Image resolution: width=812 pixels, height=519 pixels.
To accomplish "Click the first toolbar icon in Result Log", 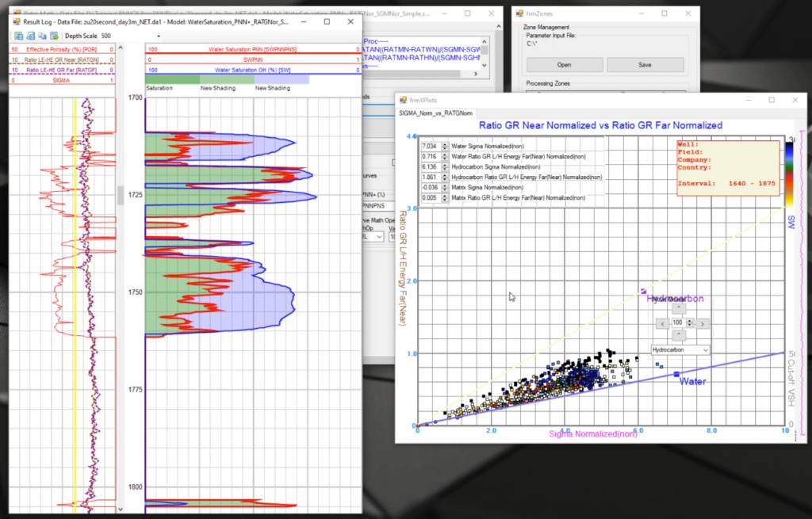I will coord(19,36).
